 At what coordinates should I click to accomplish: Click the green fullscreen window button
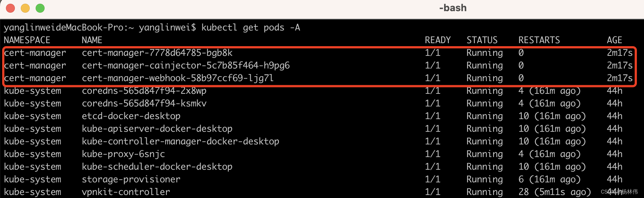coord(40,8)
